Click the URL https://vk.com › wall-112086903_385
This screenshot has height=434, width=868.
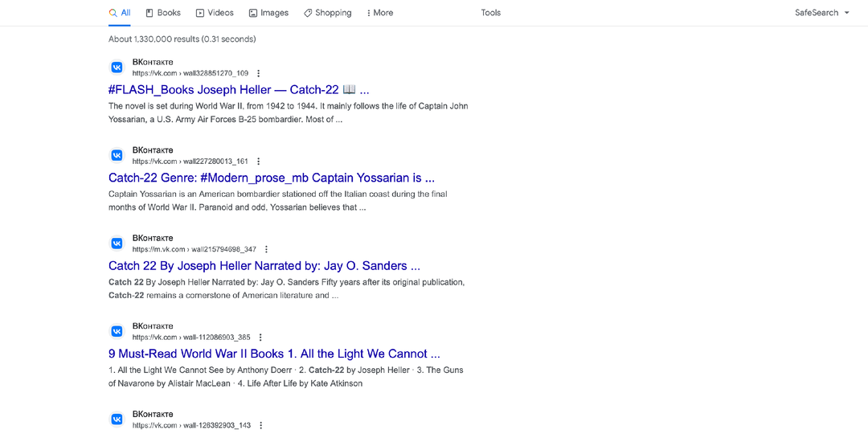click(x=191, y=337)
